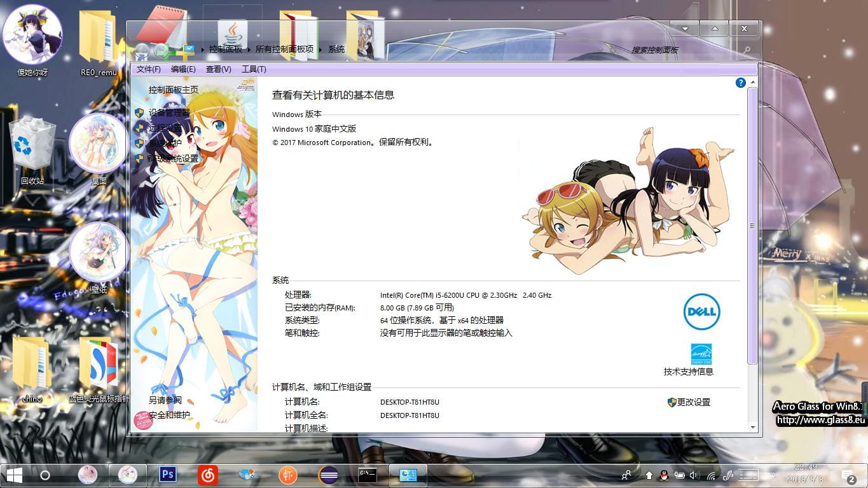Open the Command Prompt taskbar icon
Image resolution: width=868 pixels, height=488 pixels.
367,475
